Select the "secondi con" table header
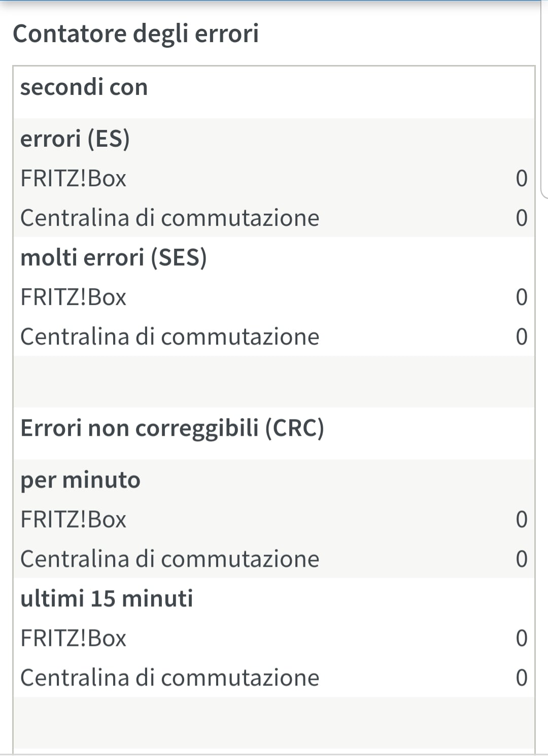 click(84, 87)
